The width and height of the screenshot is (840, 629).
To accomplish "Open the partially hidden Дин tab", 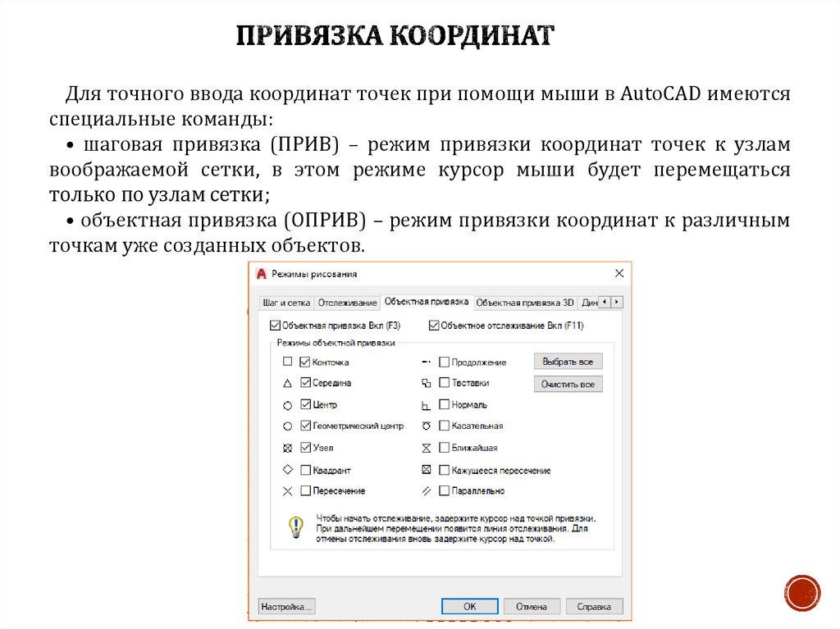I will coord(589,303).
